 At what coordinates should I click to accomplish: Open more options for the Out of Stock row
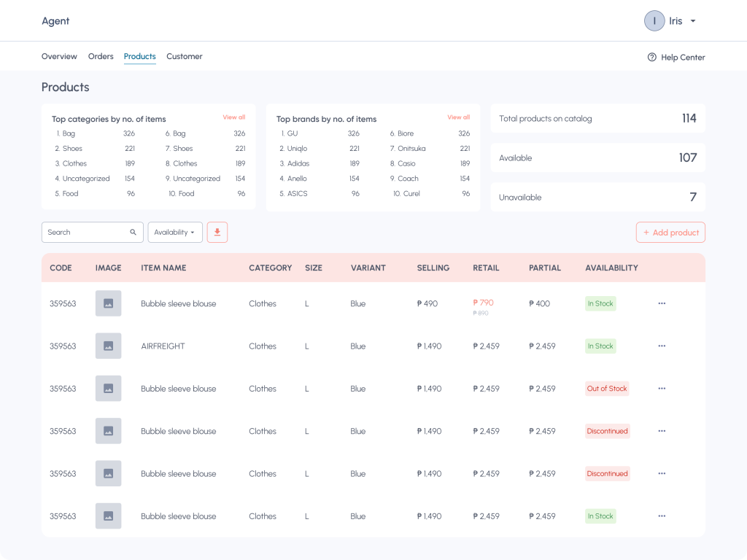[x=662, y=389]
